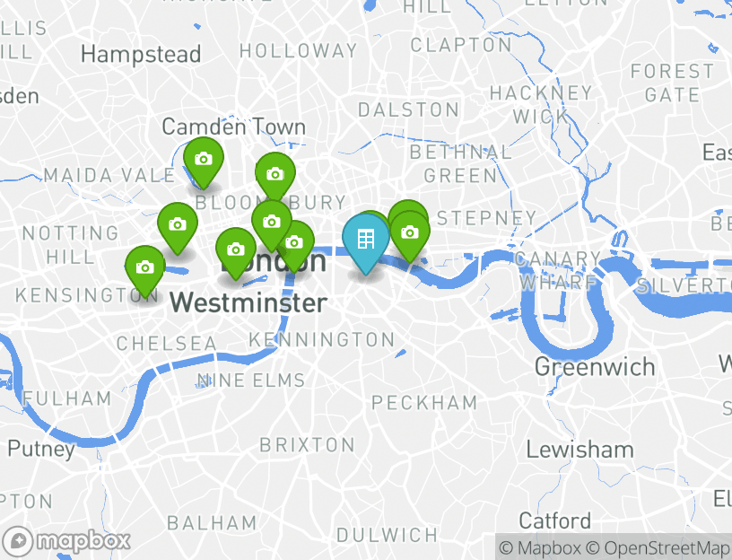Open the front camera pin left of Stepney
The height and width of the screenshot is (560, 732).
(409, 236)
